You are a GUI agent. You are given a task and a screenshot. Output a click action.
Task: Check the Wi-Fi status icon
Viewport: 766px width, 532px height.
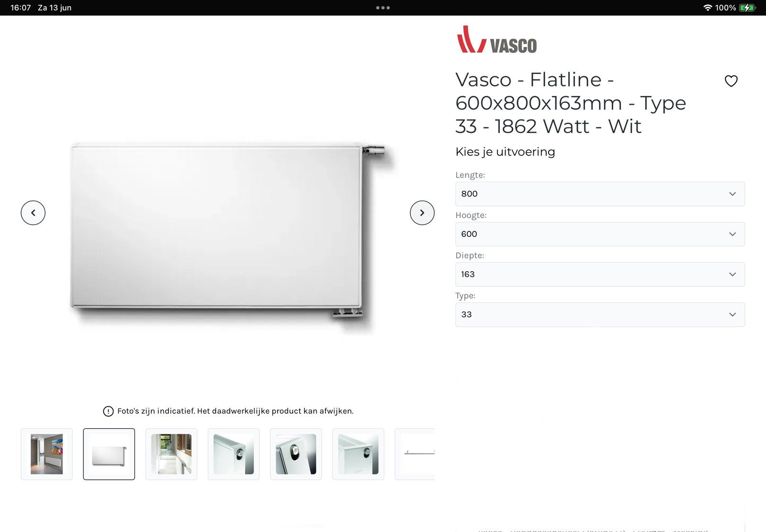point(707,8)
